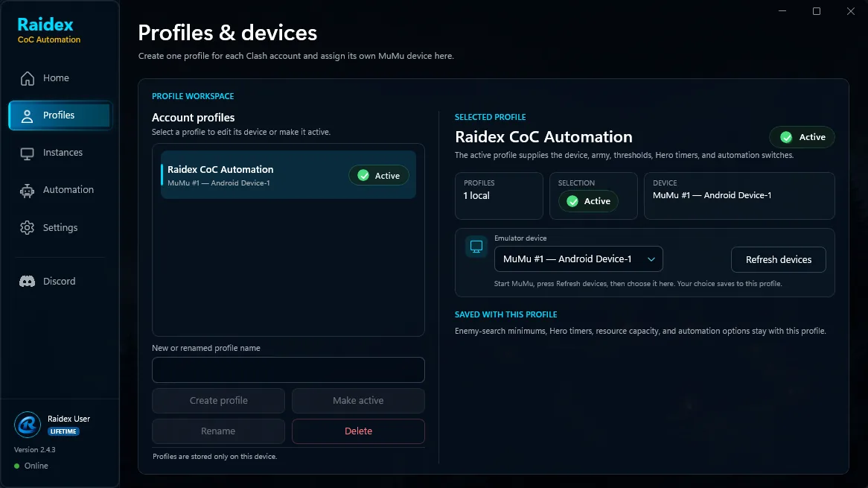Screen dimensions: 868x488
Task: Open the Automation page label
Action: tap(68, 189)
